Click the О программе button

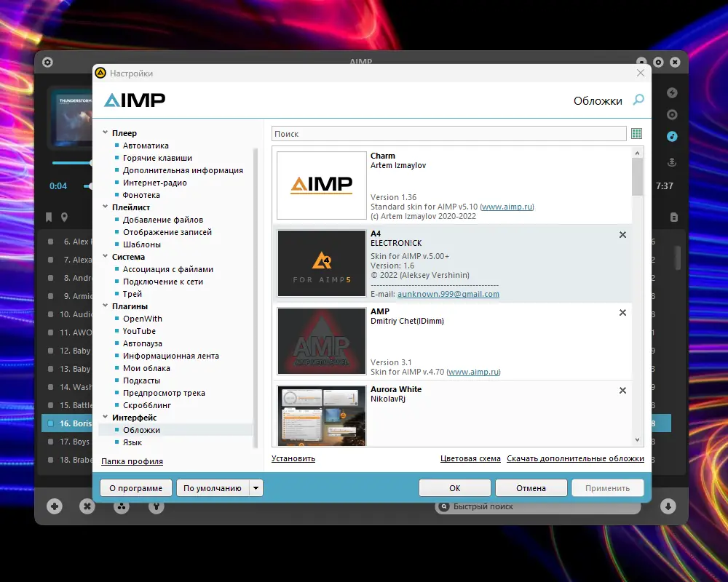(136, 488)
